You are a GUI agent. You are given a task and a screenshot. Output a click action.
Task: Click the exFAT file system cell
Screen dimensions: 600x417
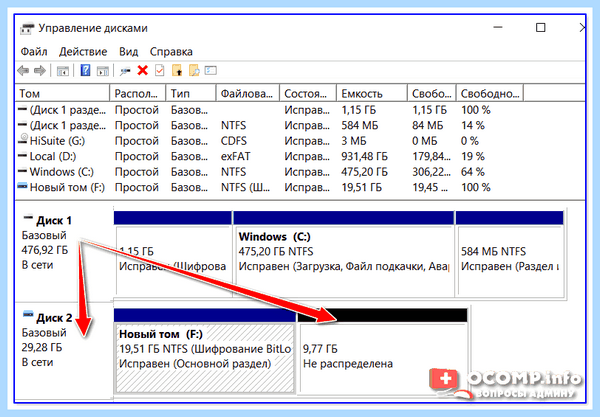(x=235, y=156)
